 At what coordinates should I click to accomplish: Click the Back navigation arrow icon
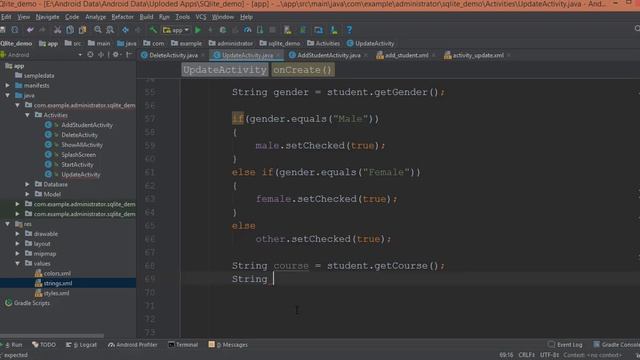(125, 30)
